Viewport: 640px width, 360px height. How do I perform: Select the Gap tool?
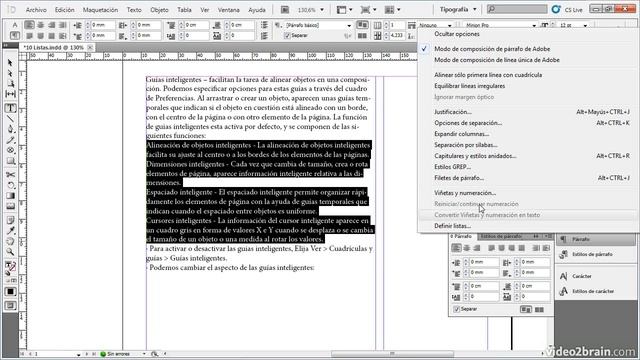(x=10, y=94)
